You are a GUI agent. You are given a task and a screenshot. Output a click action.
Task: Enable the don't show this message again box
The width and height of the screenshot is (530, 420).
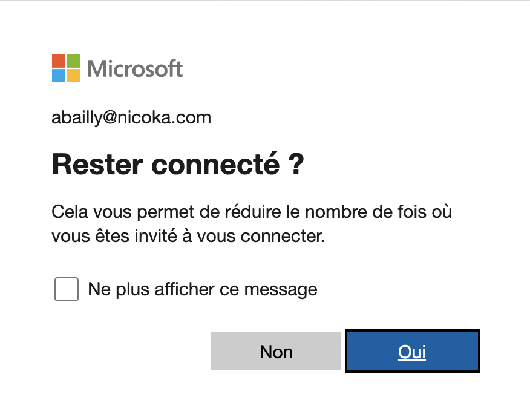[67, 289]
